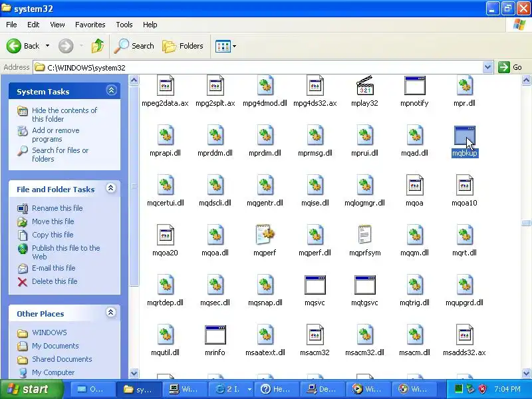Select the mqtgsvc application icon
Image resolution: width=532 pixels, height=399 pixels.
364,285
